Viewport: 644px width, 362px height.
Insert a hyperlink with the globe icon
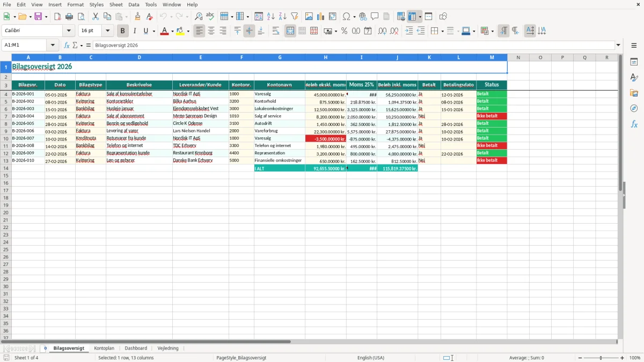coord(363,17)
